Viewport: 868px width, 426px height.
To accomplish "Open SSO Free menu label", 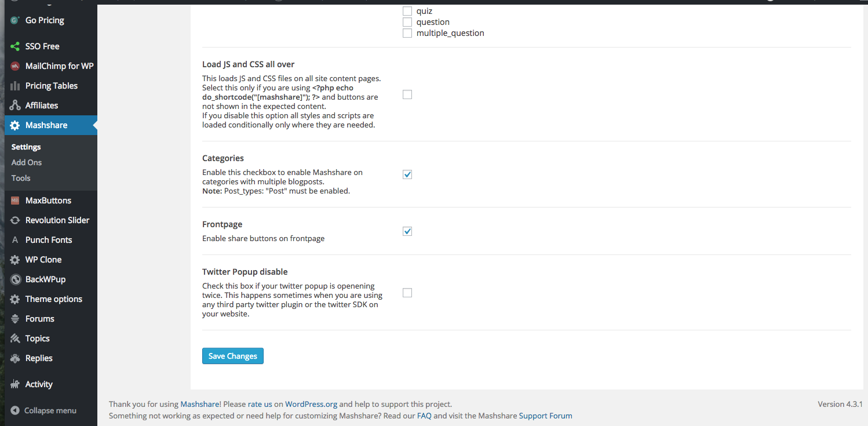I will tap(42, 46).
